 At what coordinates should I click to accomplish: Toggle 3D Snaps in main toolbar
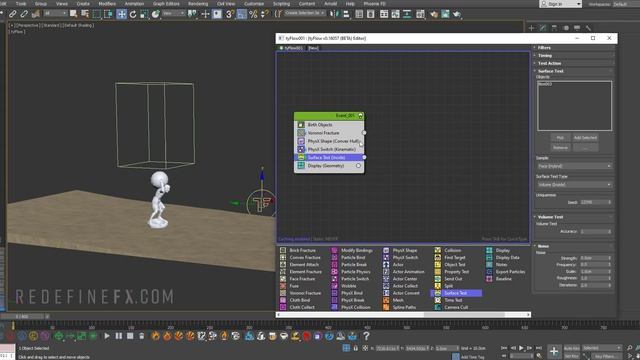[x=229, y=14]
